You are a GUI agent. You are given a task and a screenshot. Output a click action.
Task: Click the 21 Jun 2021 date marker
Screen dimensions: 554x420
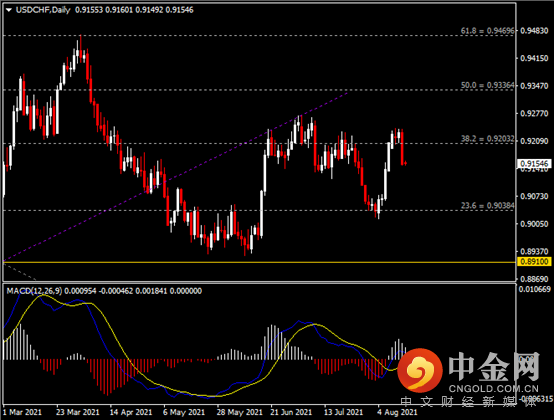pyautogui.click(x=291, y=412)
